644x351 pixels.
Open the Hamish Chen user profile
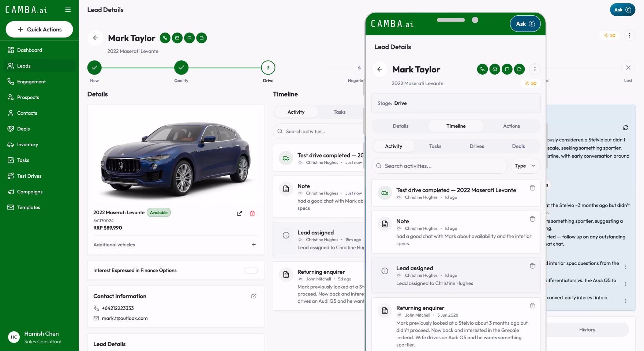pyautogui.click(x=39, y=337)
